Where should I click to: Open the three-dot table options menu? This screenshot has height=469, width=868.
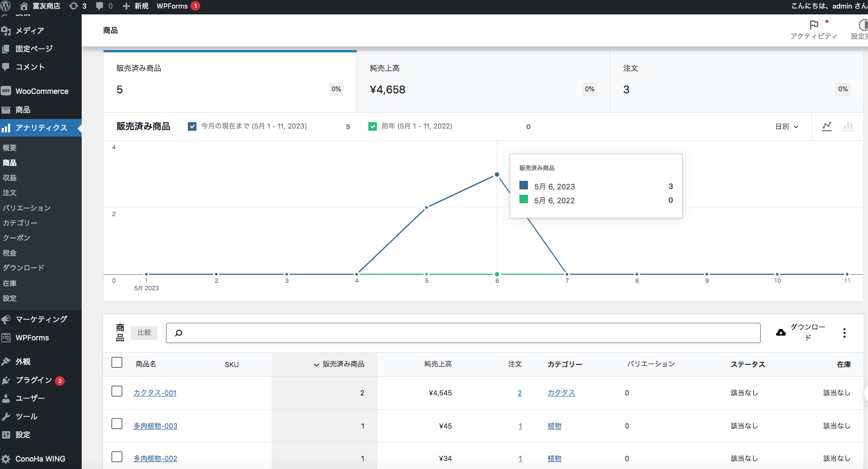844,333
